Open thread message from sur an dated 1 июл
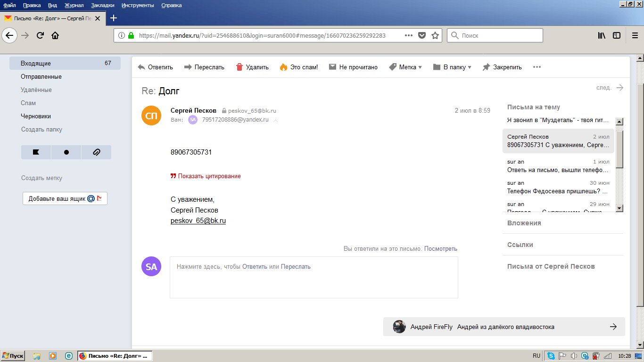The width and height of the screenshot is (644, 362). (x=558, y=166)
